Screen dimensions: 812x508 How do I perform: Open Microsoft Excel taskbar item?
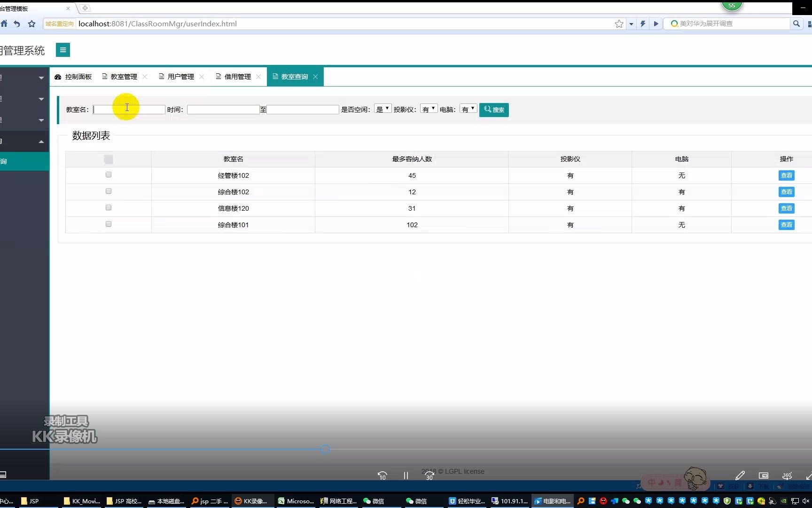296,501
